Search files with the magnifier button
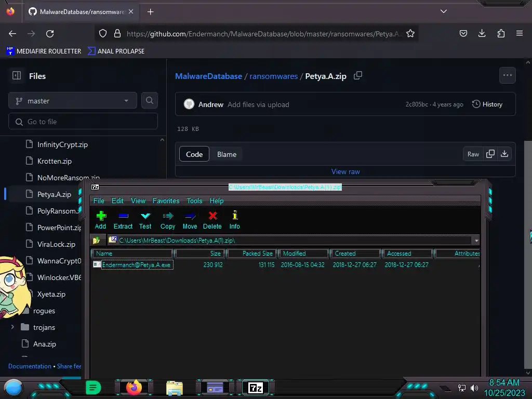The height and width of the screenshot is (399, 532). pos(150,101)
